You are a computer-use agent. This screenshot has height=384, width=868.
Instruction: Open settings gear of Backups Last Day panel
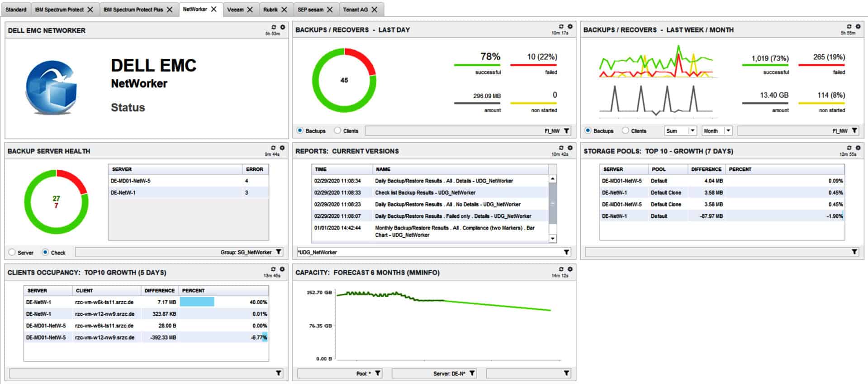tap(570, 27)
